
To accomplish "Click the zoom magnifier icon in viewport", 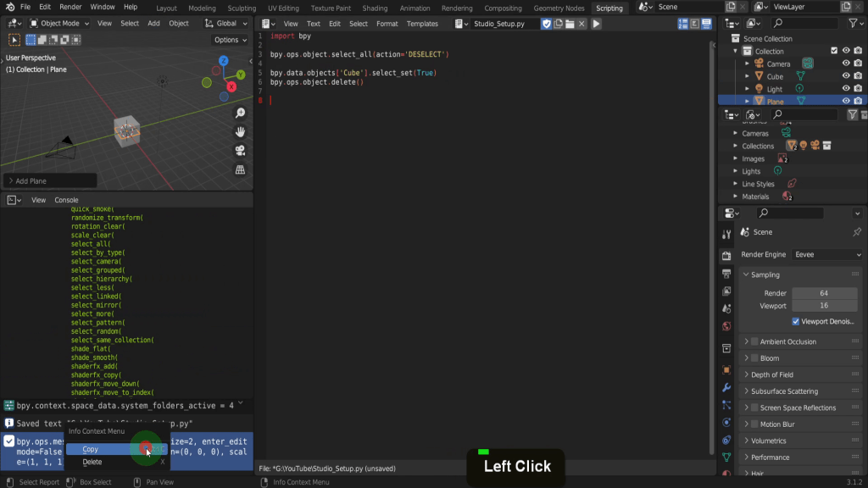I will pyautogui.click(x=241, y=114).
